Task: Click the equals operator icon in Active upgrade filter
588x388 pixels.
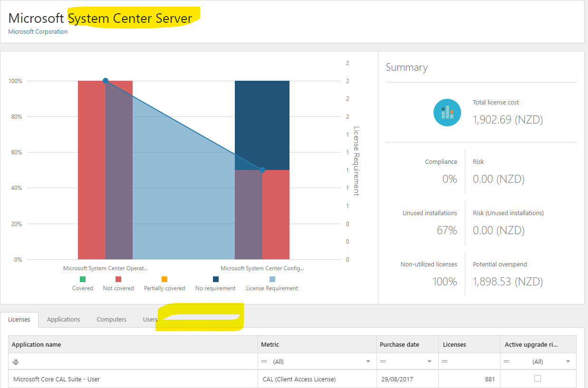Action: point(507,361)
